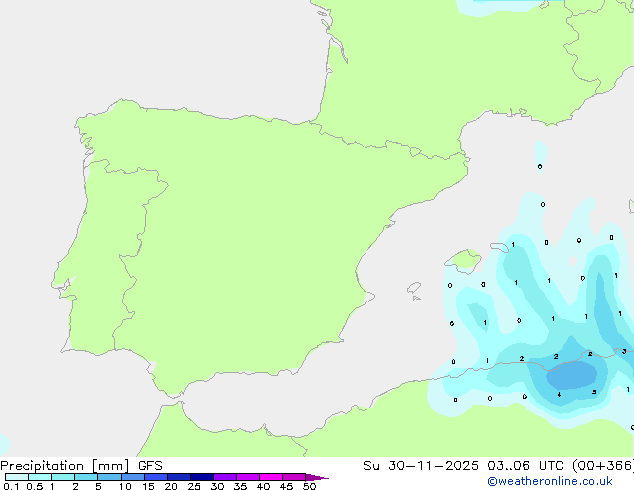
Task: Click the 'Su 30-11-2025 03..06 UTC' timestamp text
Action: pyautogui.click(x=463, y=466)
